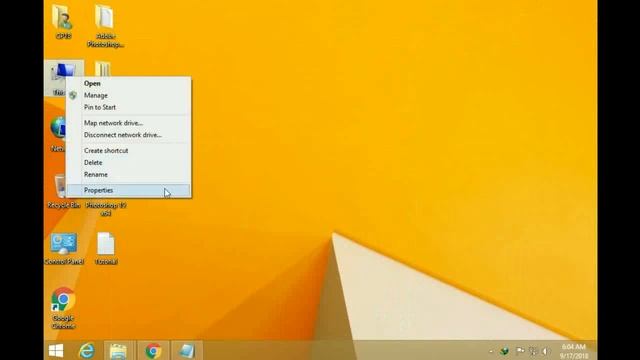Click Pin to Start menu entry
Image resolution: width=640 pixels, height=360 pixels.
pyautogui.click(x=128, y=107)
